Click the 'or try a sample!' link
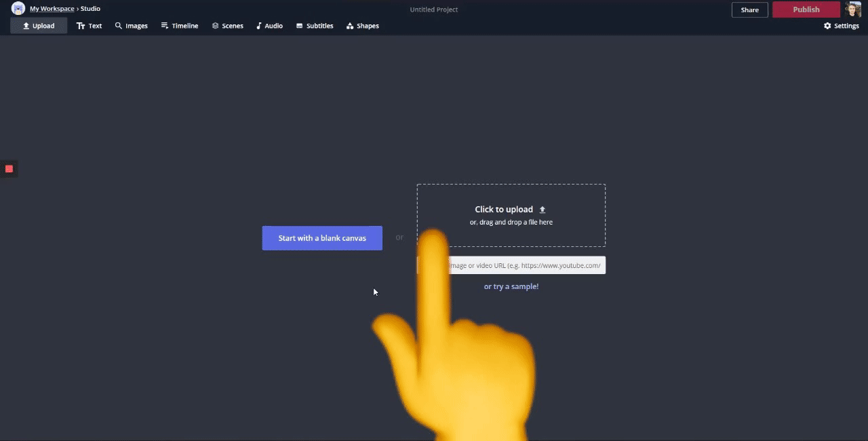The width and height of the screenshot is (868, 441). point(511,286)
